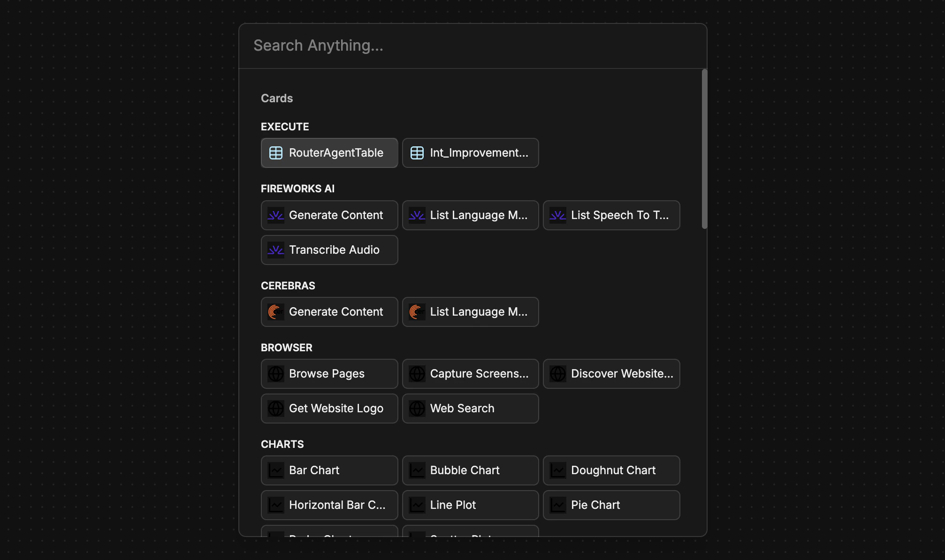Select the Capture Screenshot card
Viewport: 945px width, 560px height.
tap(470, 374)
